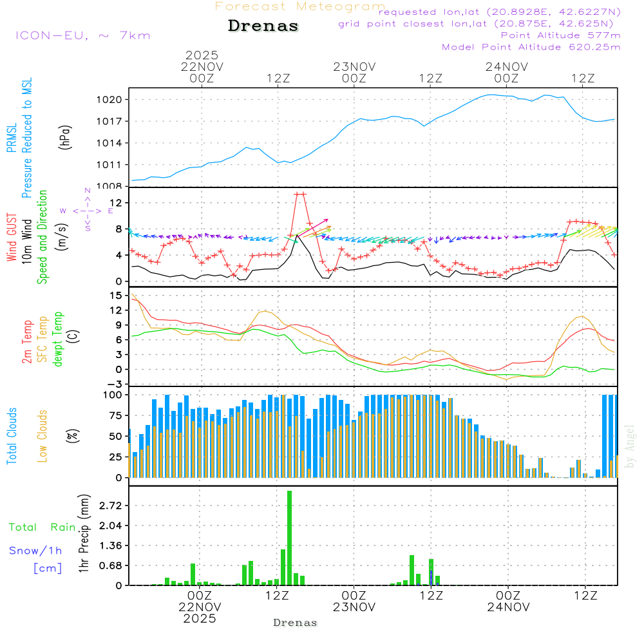644x644 pixels.
Task: Select the bold Drenas title at top
Action: [263, 26]
